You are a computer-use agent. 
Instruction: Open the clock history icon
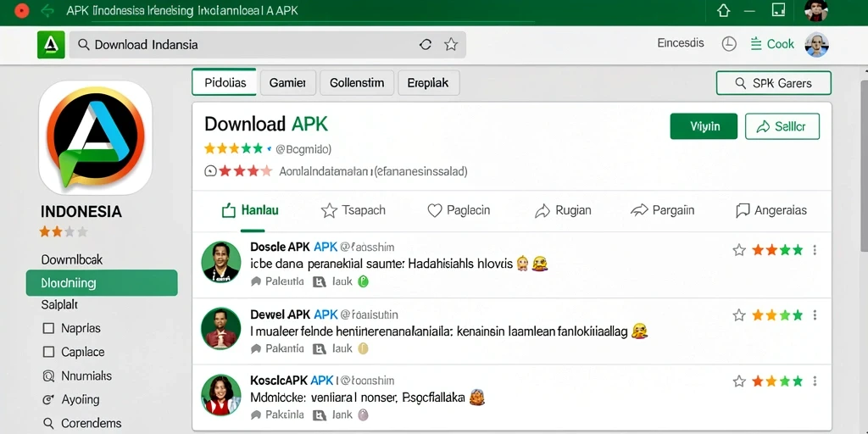729,44
